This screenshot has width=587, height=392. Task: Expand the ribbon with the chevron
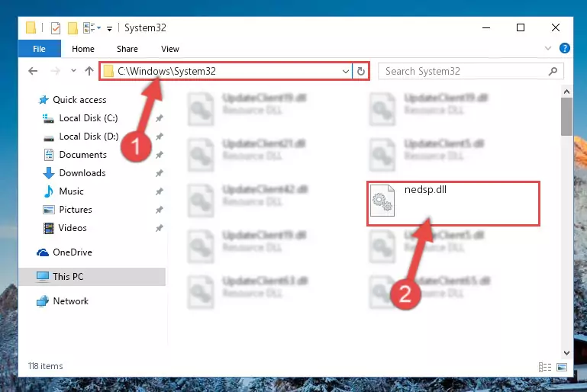[548, 48]
